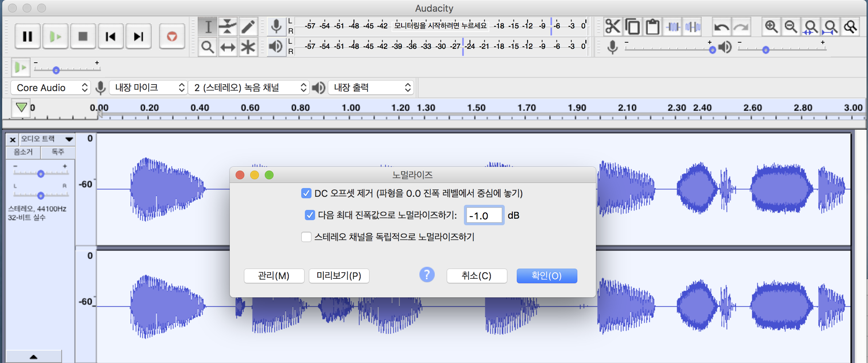Click the Play-at-speed button
The height and width of the screenshot is (363, 868).
click(x=20, y=67)
